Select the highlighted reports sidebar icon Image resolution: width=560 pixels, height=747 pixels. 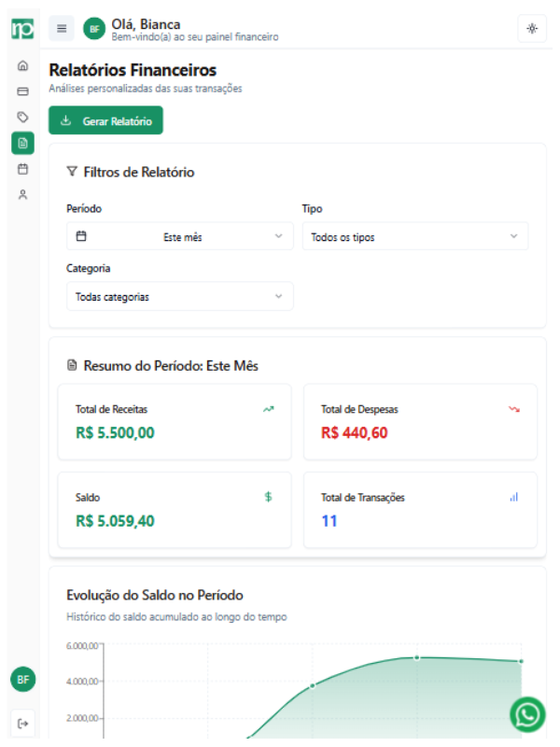[x=23, y=143]
